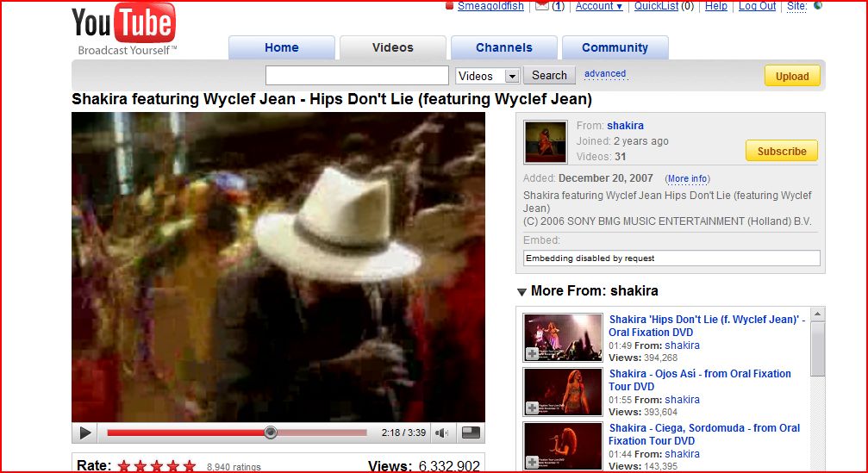Click the main video player area

[x=278, y=267]
